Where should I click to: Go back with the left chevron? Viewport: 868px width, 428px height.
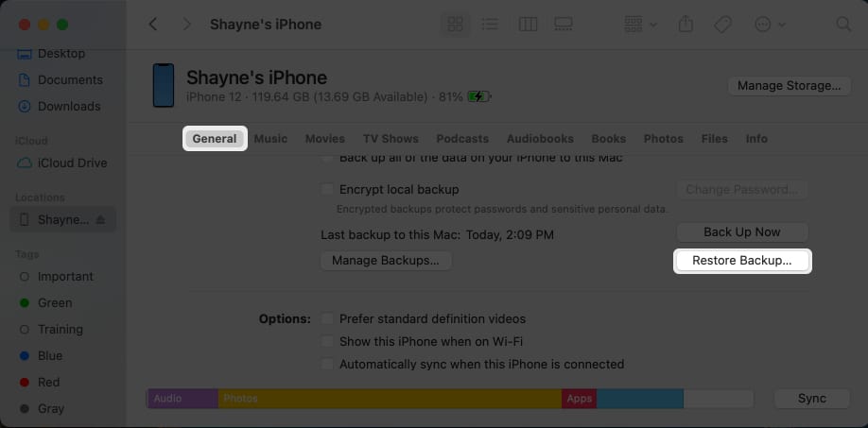tap(153, 25)
